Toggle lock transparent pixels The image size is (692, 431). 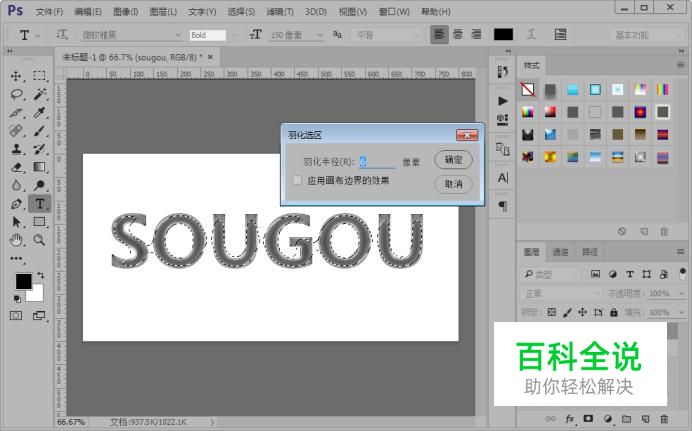click(x=552, y=312)
